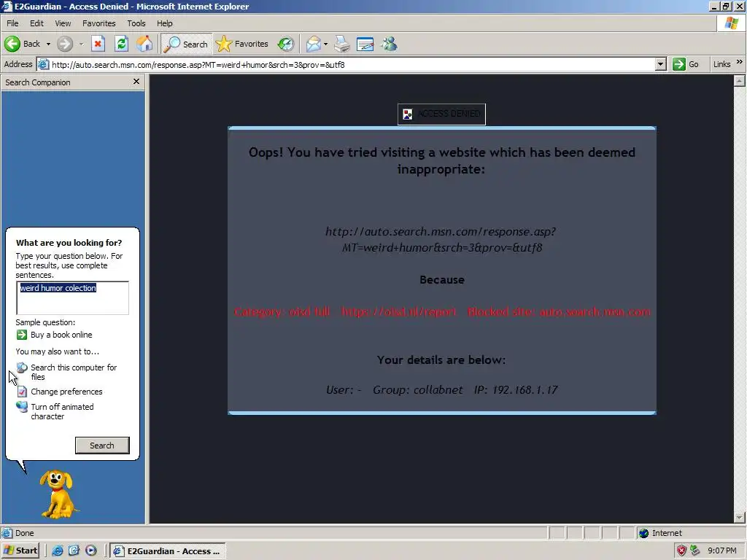Select 'Search this computer for files'
747x560 pixels.
(x=74, y=372)
